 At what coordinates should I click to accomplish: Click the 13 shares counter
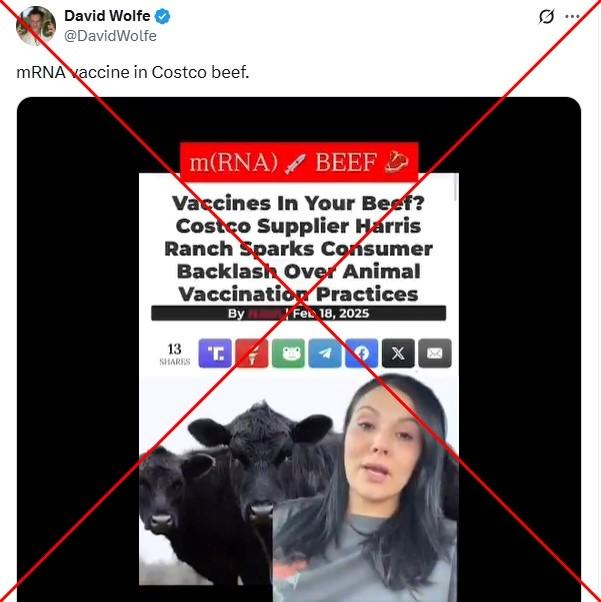175,354
